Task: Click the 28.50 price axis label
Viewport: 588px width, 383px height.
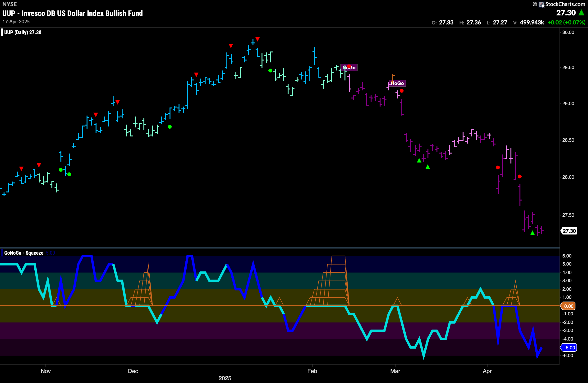Action: coord(568,140)
